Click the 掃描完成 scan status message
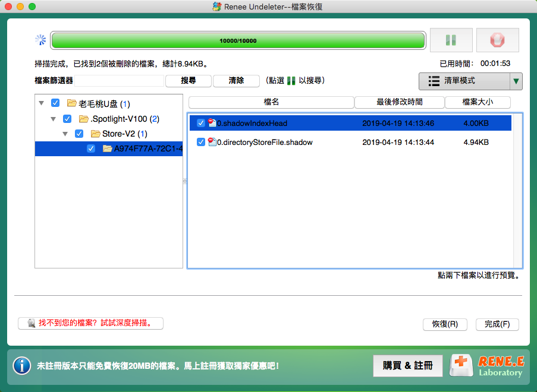 pyautogui.click(x=121, y=64)
